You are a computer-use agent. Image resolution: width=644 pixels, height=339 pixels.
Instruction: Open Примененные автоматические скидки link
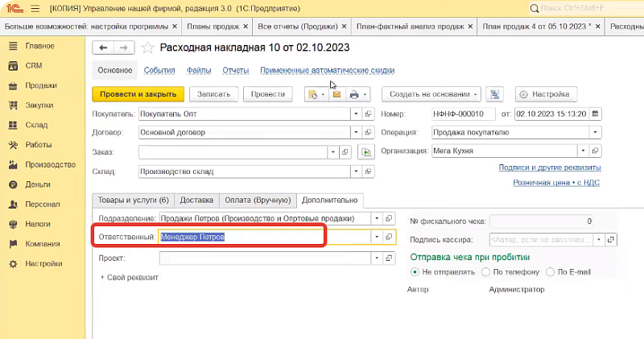[x=328, y=70]
